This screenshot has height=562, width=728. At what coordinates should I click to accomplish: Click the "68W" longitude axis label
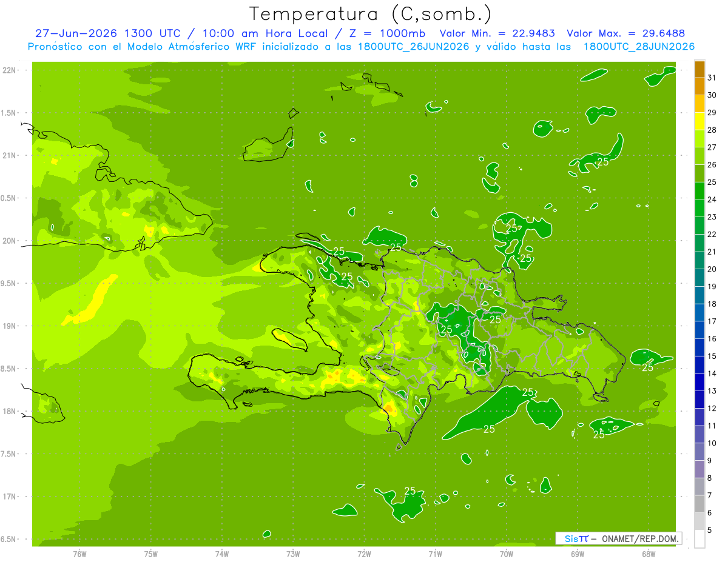(649, 554)
